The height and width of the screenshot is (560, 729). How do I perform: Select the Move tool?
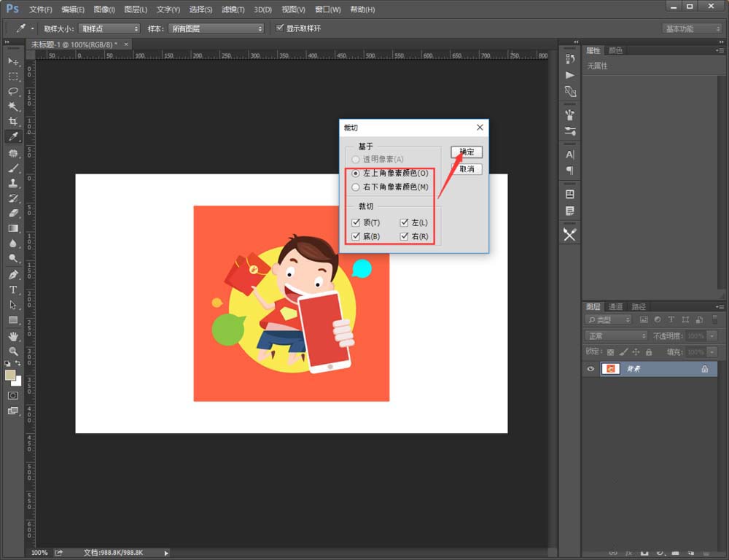click(12, 62)
